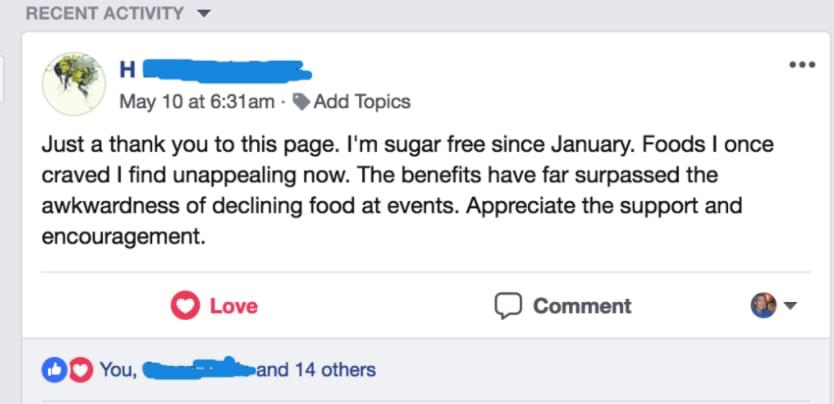Open the poster's bee profile picture
834x404 pixels.
[73, 83]
